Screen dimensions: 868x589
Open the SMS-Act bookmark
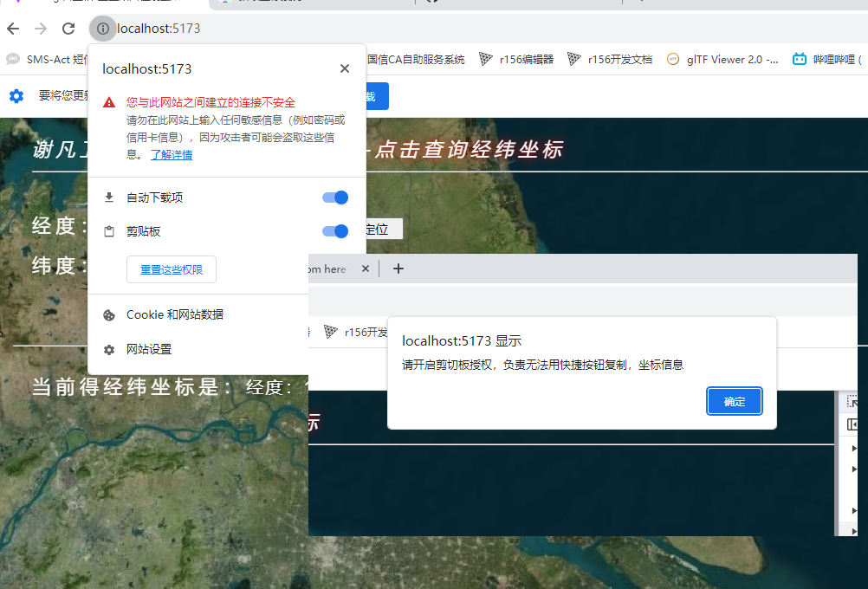coord(47,59)
